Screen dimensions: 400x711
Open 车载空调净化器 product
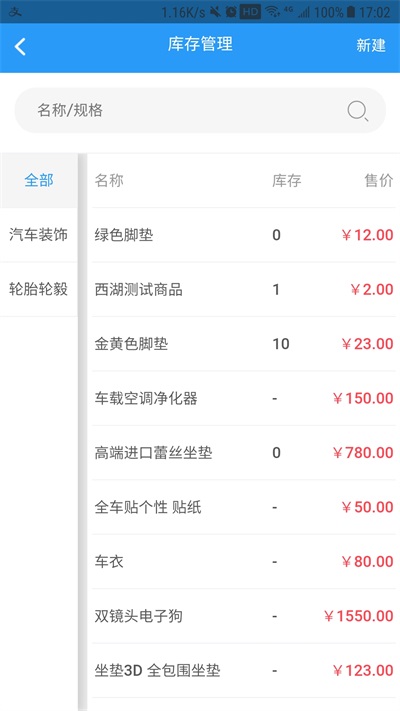[244, 398]
